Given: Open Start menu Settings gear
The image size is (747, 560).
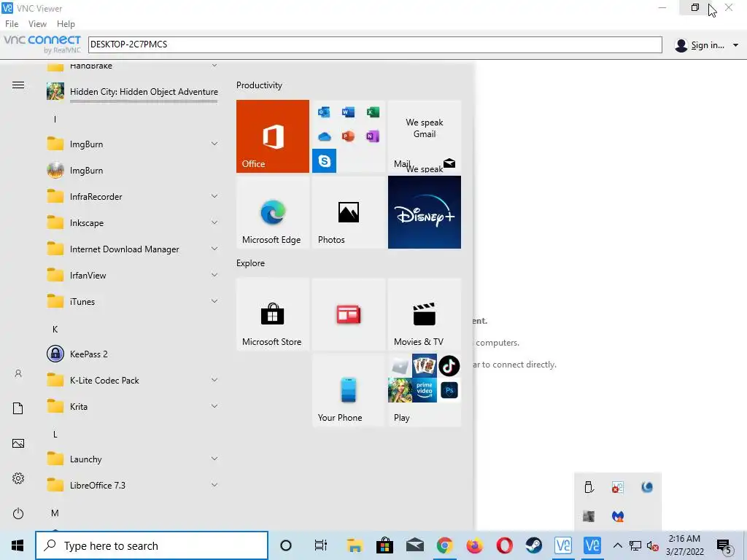Looking at the screenshot, I should (x=18, y=478).
